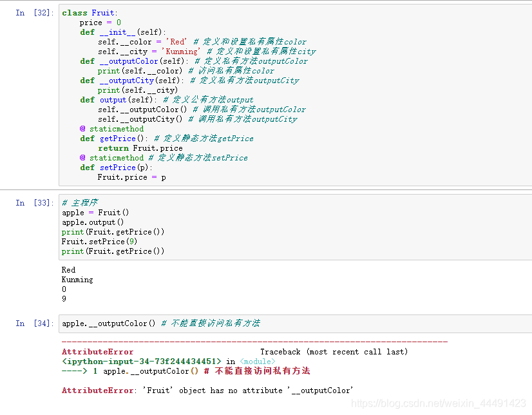Click the 'def output(self):' line
The image size is (532, 415).
coord(167,100)
